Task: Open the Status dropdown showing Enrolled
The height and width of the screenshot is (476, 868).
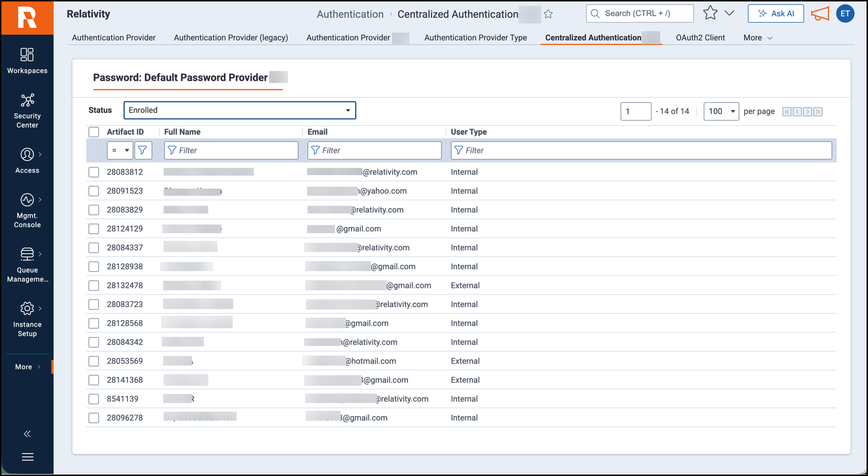Action: point(240,110)
